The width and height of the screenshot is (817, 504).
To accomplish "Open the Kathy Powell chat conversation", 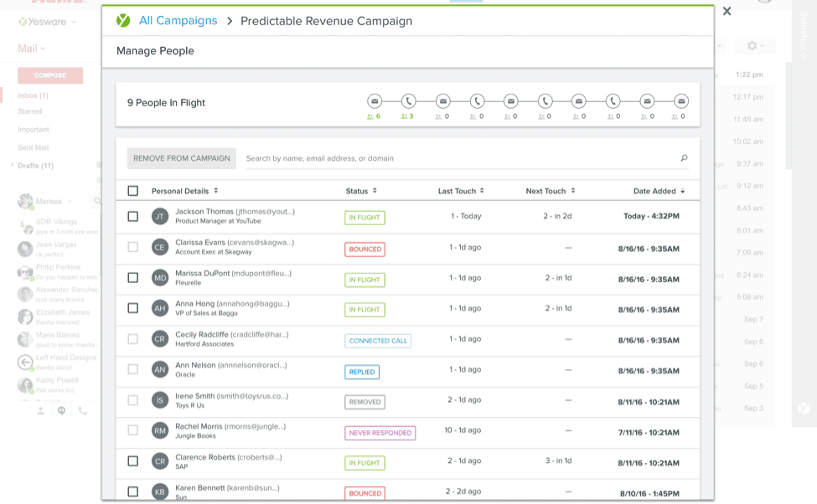I will [x=57, y=385].
